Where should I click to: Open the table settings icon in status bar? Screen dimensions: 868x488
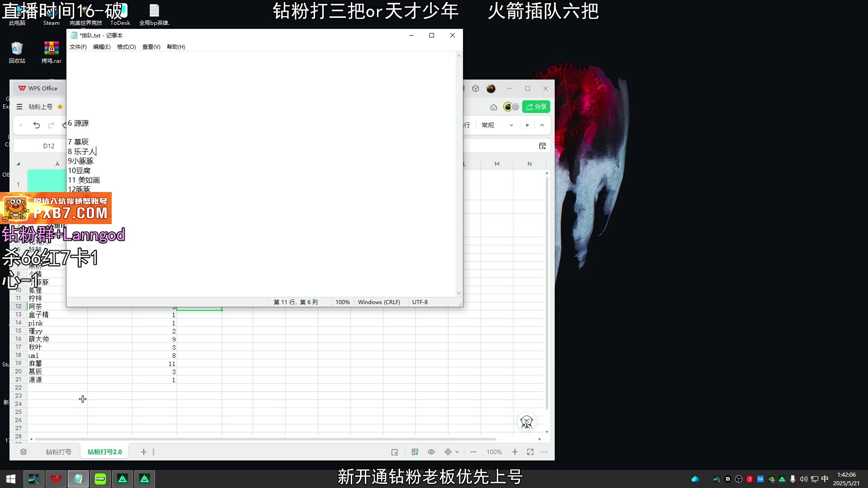pyautogui.click(x=415, y=452)
